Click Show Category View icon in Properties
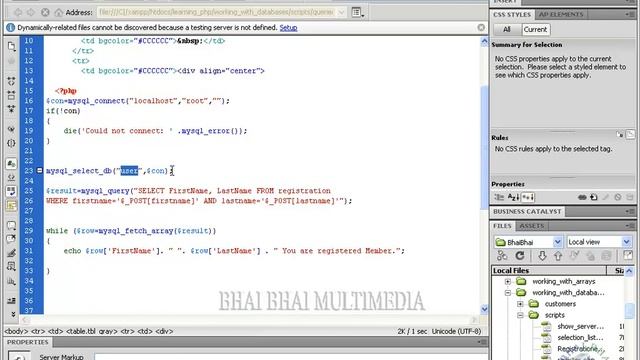The height and width of the screenshot is (360, 640). (x=499, y=197)
